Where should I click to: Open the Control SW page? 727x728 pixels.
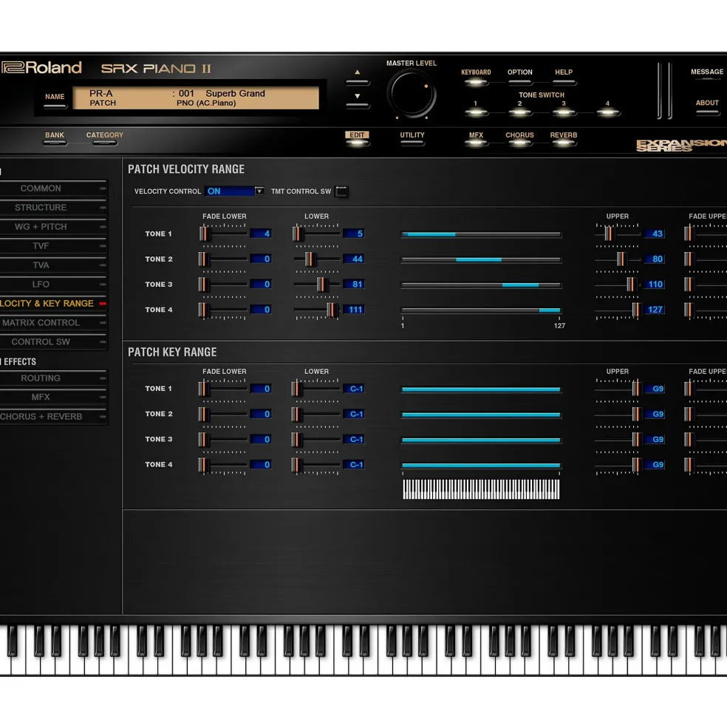53,341
